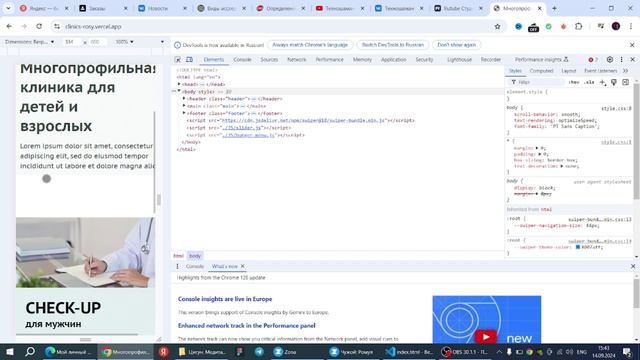Click the red error count indicator
Viewport: 640px width, 360px height.
593,60
